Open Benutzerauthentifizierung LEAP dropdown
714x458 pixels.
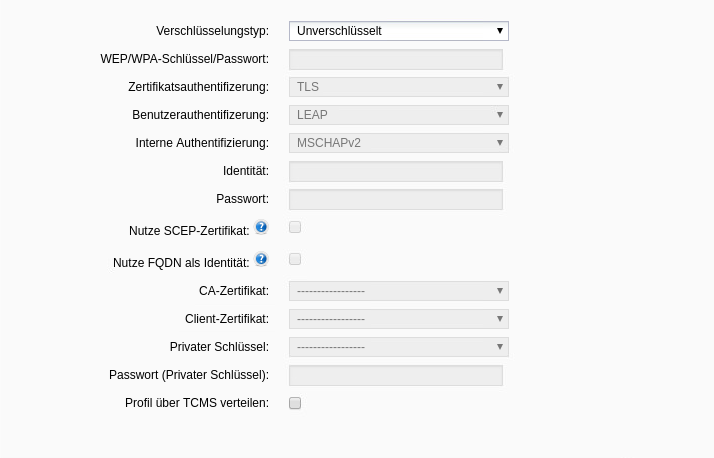pos(398,115)
